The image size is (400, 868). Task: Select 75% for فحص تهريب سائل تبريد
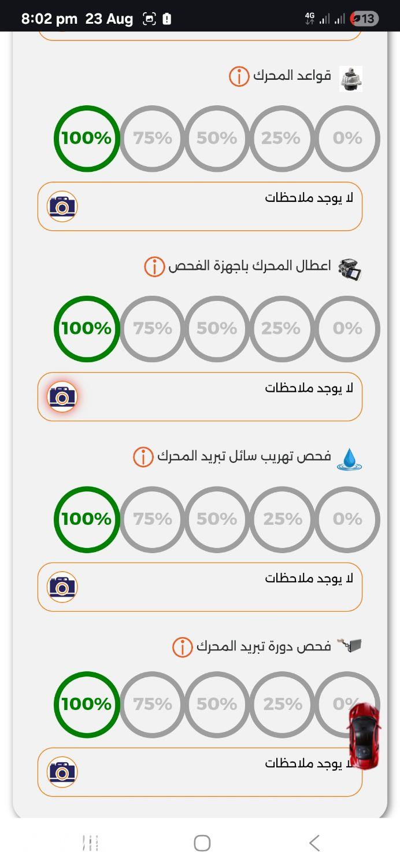pos(152,519)
